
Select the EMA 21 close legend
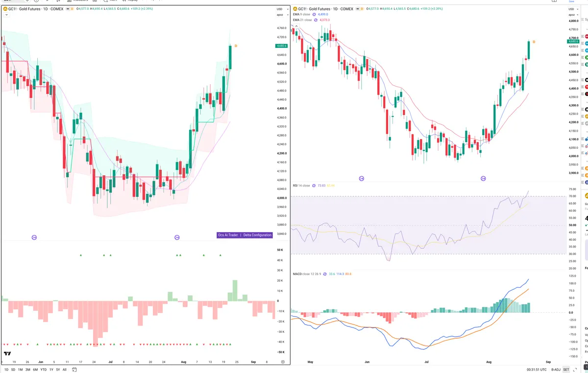302,20
